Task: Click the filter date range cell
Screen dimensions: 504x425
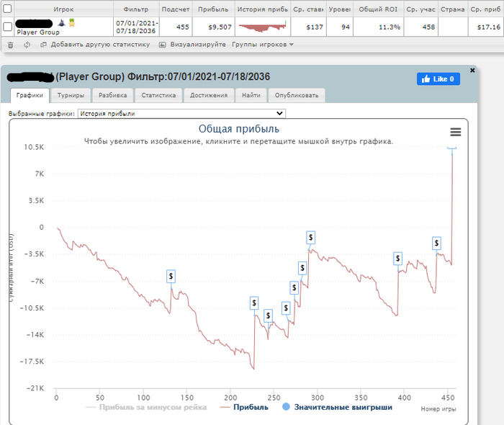Action: (x=136, y=27)
